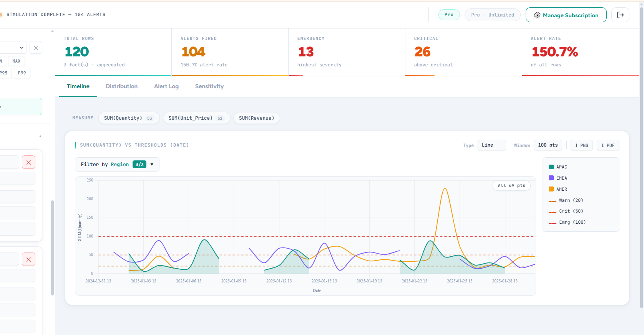Click the AMER orange color swatch
Image resolution: width=644 pixels, height=335 pixels.
click(x=551, y=189)
